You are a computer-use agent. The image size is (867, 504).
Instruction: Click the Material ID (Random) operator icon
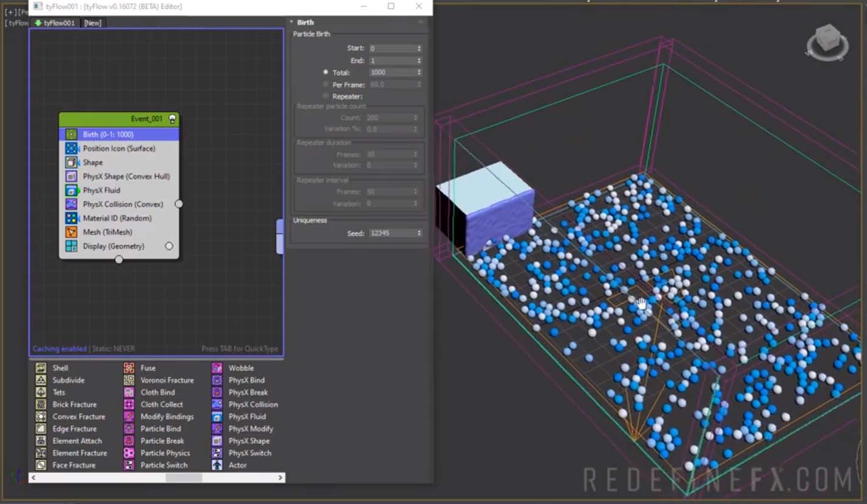point(72,218)
